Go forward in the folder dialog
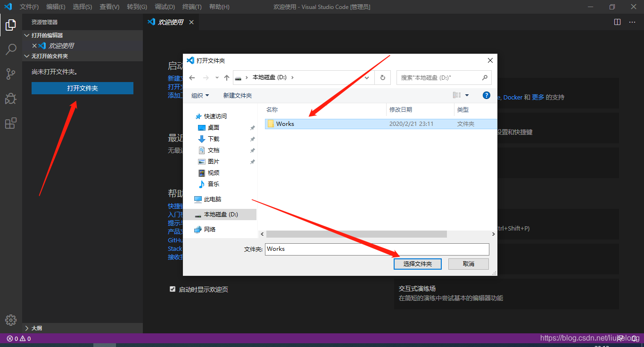The height and width of the screenshot is (347, 644). pos(206,78)
